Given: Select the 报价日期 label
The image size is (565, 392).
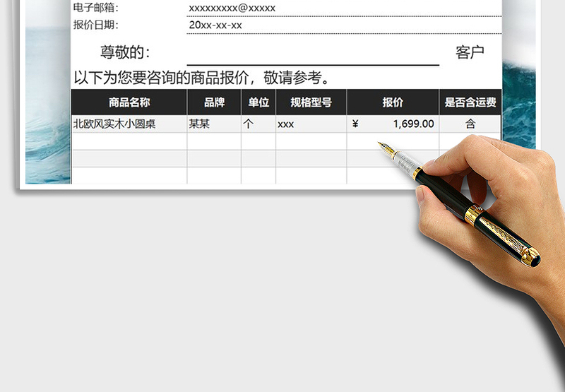Looking at the screenshot, I should 95,25.
